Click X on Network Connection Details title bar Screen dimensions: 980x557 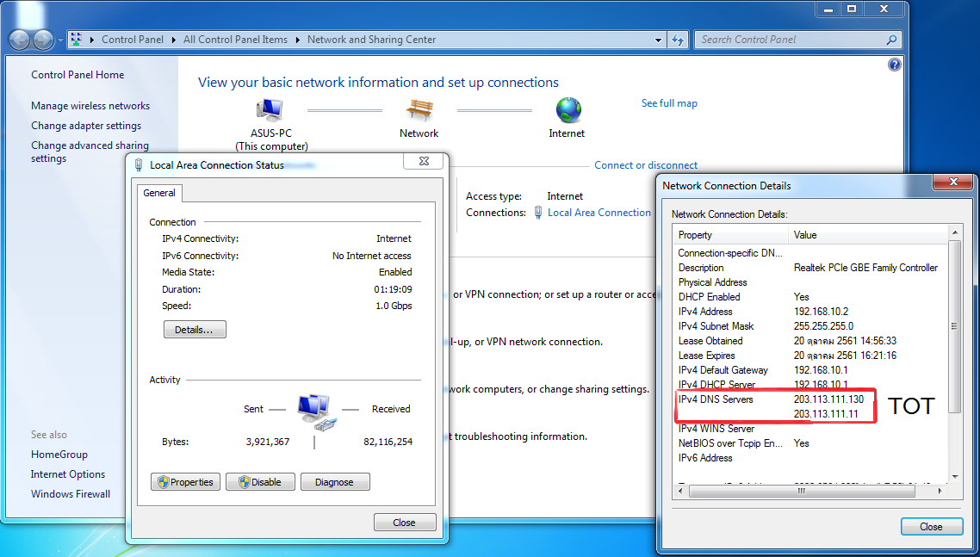tap(953, 182)
